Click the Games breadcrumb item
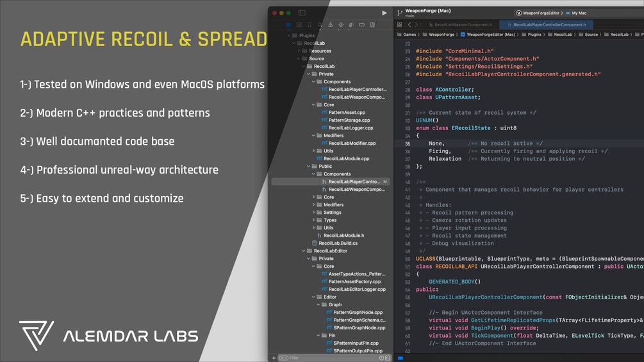Image resolution: width=644 pixels, height=362 pixels. [407, 35]
